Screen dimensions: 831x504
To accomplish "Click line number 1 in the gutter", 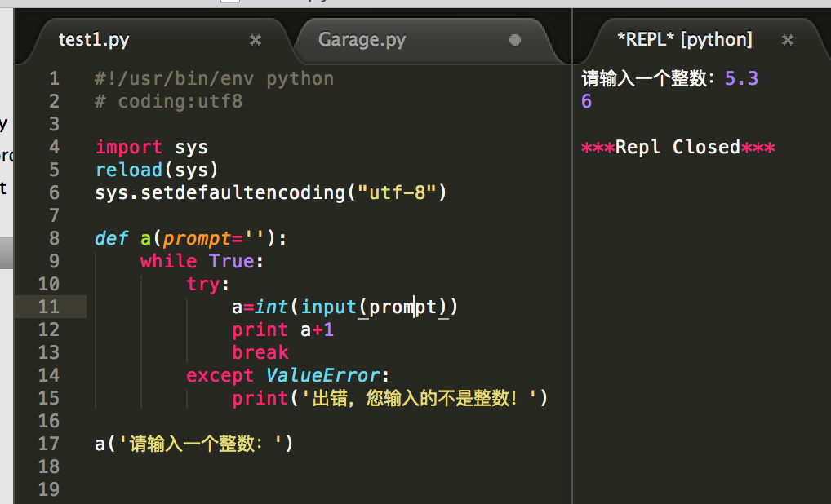I will pos(54,78).
